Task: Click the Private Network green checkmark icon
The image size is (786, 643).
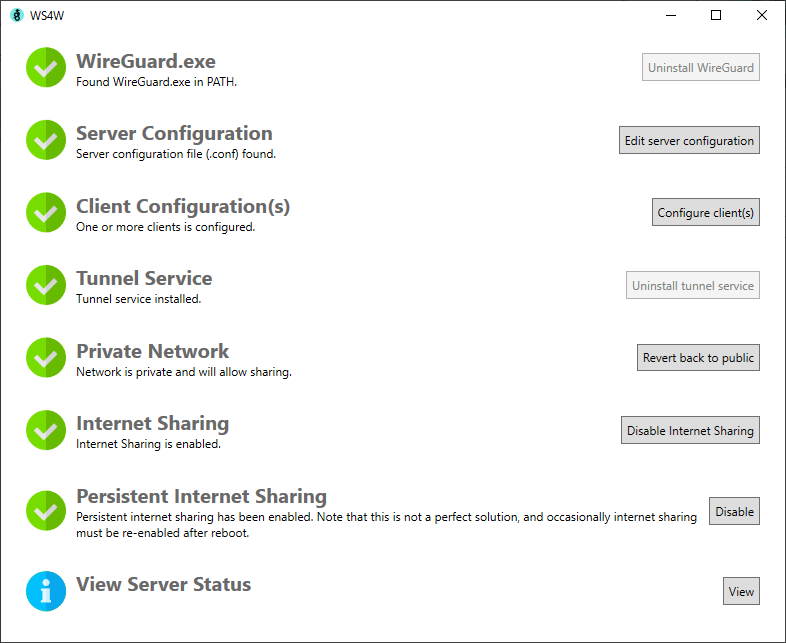Action: 45,357
